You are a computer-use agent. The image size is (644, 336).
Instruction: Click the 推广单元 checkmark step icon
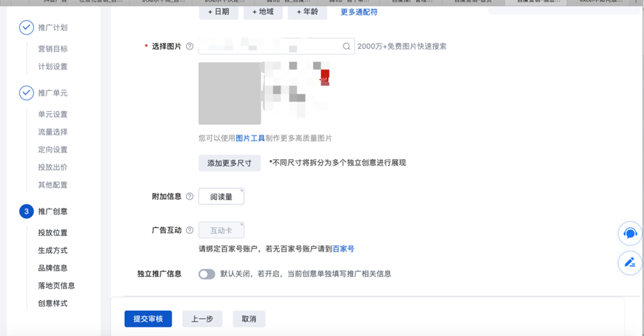point(26,93)
